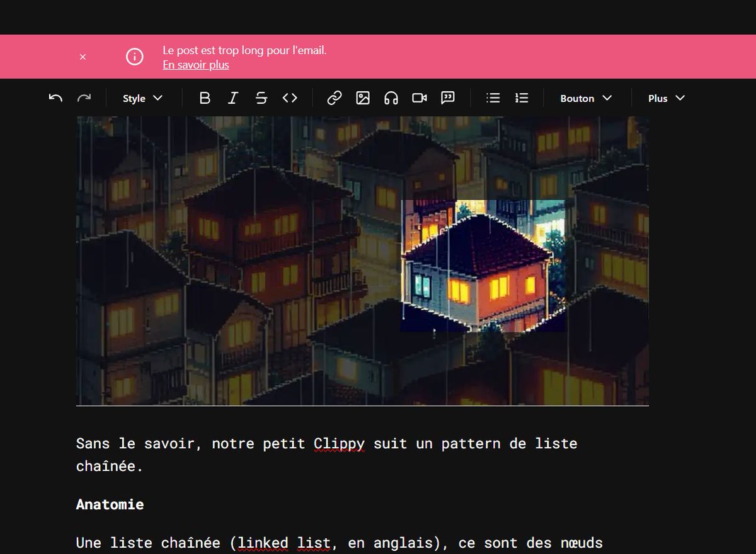Image resolution: width=756 pixels, height=554 pixels.
Task: Toggle italic formatting
Action: click(x=233, y=98)
